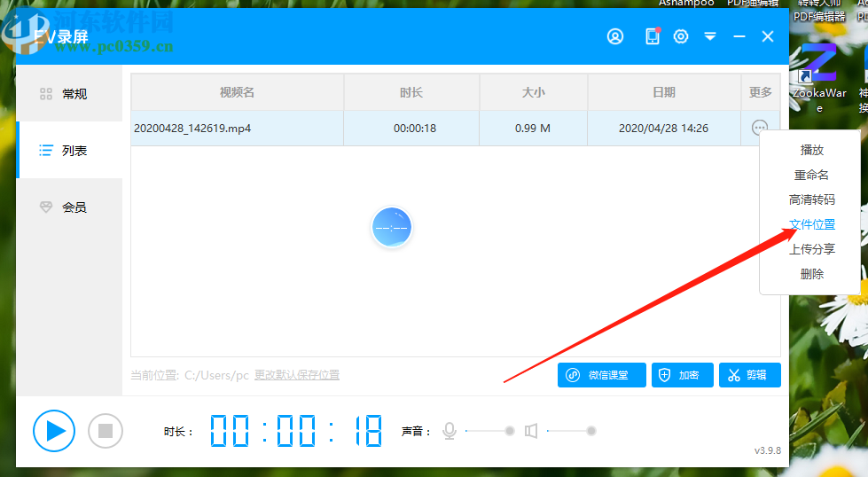
Task: Open the 微信课堂 button
Action: click(602, 375)
